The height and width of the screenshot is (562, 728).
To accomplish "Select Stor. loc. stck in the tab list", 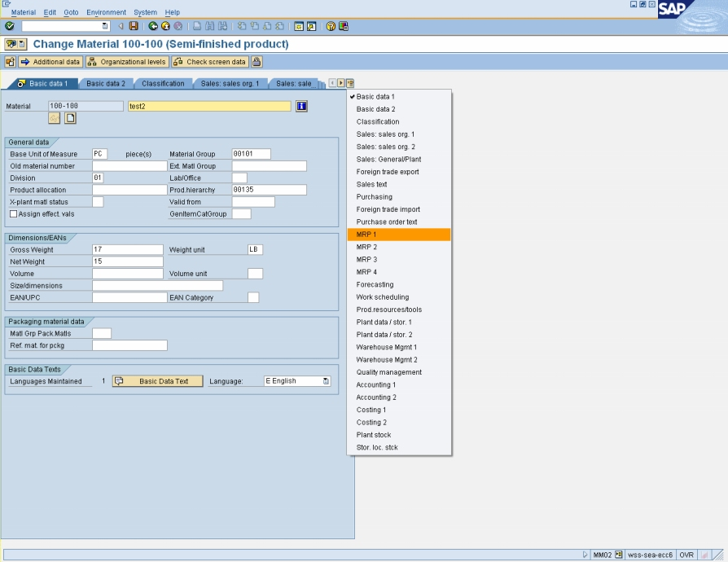I will [x=399, y=448].
